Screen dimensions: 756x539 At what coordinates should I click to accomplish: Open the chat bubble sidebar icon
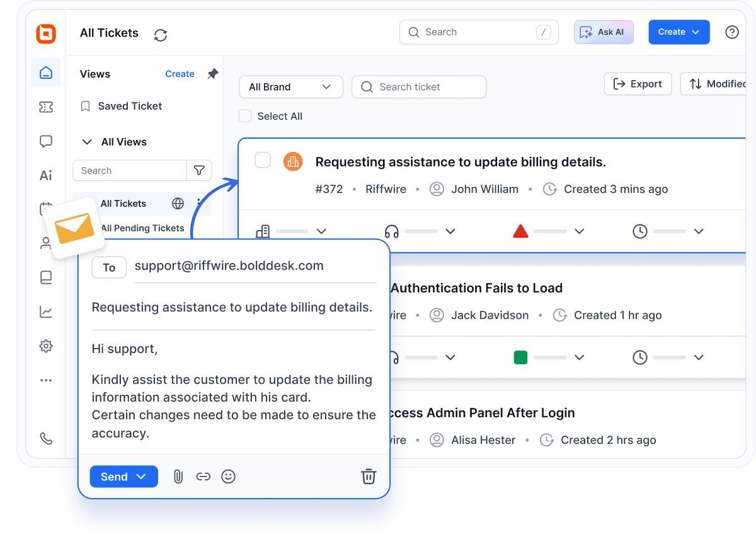click(46, 141)
